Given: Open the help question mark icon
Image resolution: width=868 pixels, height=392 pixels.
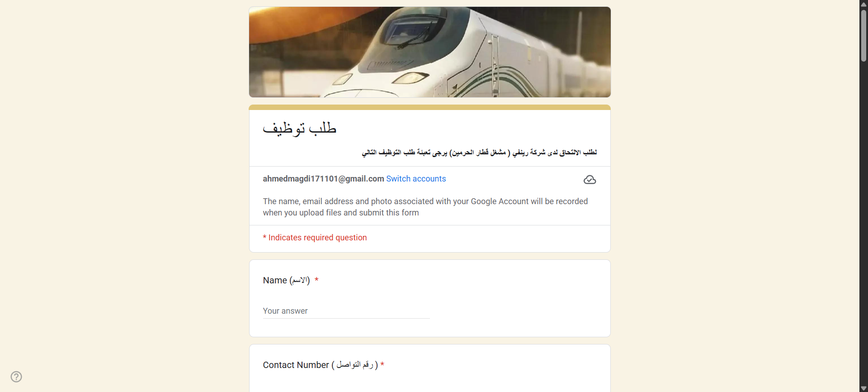Looking at the screenshot, I should click(16, 377).
